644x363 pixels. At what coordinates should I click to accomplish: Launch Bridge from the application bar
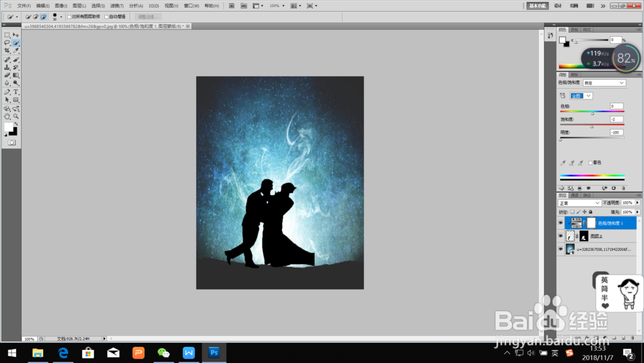pos(232,6)
